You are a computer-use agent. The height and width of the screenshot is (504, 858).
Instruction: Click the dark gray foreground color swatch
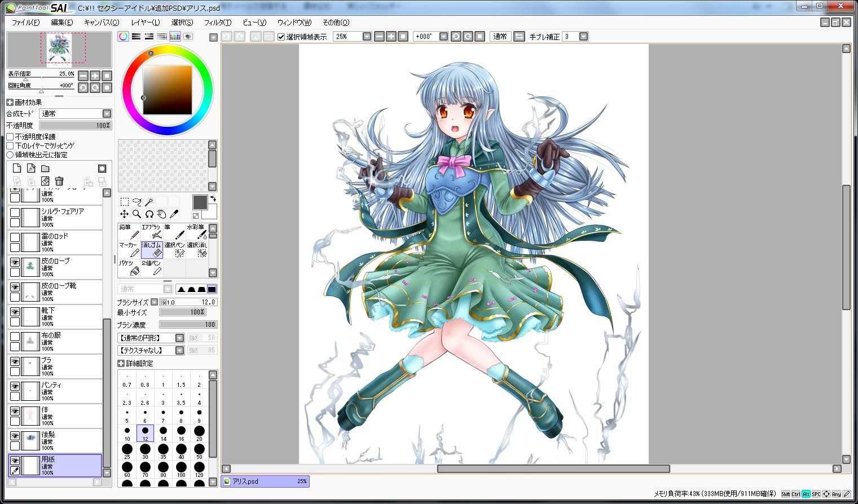coord(200,202)
